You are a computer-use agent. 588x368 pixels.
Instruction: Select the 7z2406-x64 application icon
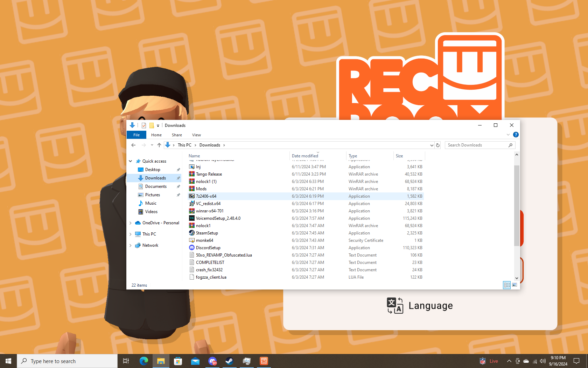pos(192,196)
